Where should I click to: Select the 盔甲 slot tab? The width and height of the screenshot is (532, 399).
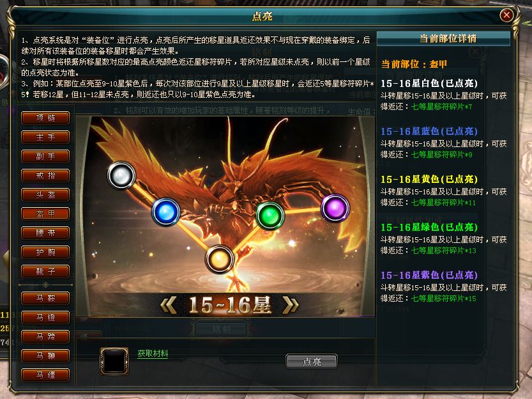(45, 214)
